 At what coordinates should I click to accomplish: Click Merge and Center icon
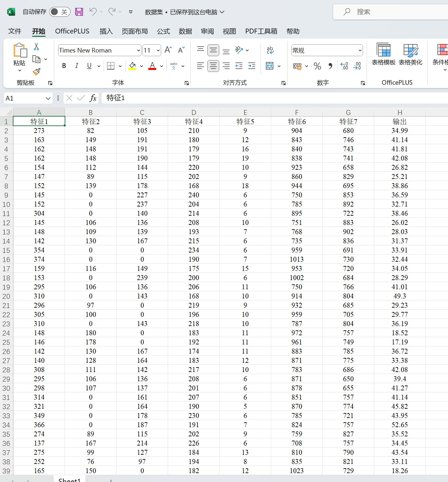click(x=269, y=66)
